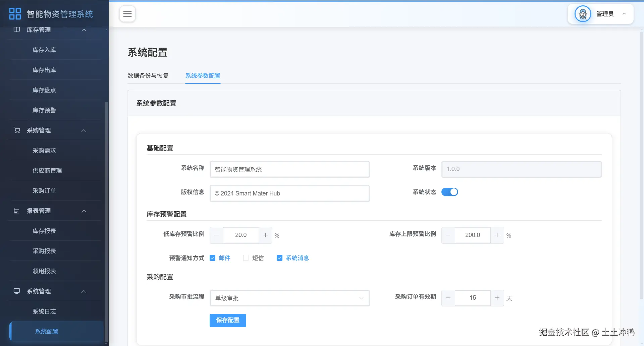Click the 采购管理 cart icon
Screen dimensions: 644x346
click(x=17, y=130)
